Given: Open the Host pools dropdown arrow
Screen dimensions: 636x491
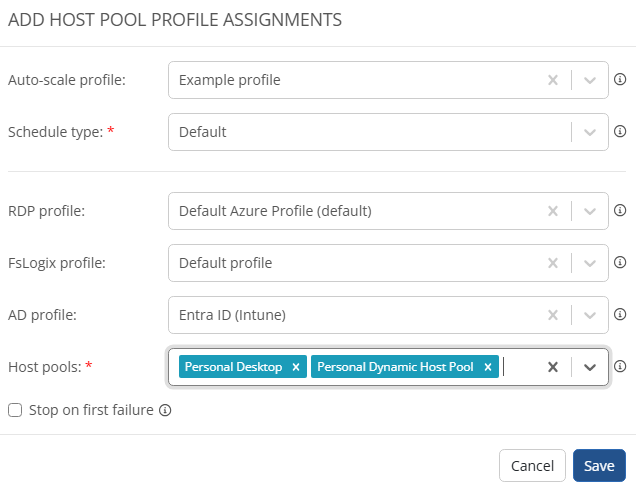Looking at the screenshot, I should coord(590,367).
